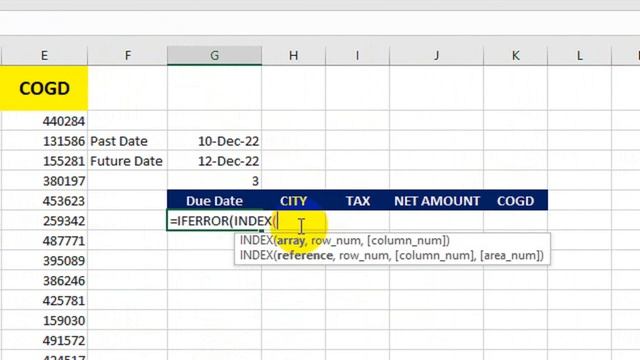This screenshot has height=360, width=640.
Task: Click inside the IFERROR formula cell
Action: (x=214, y=221)
